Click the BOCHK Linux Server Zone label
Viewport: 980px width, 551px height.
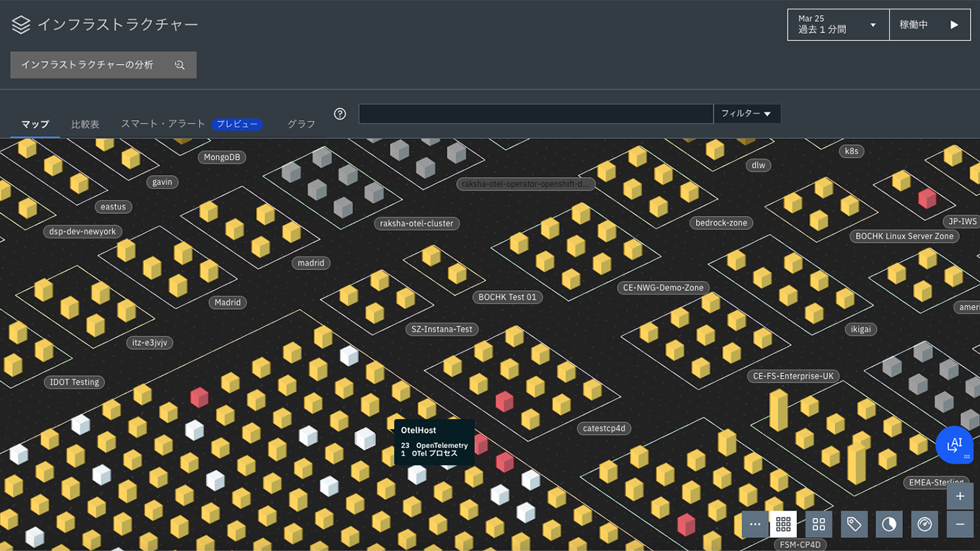[x=904, y=236]
